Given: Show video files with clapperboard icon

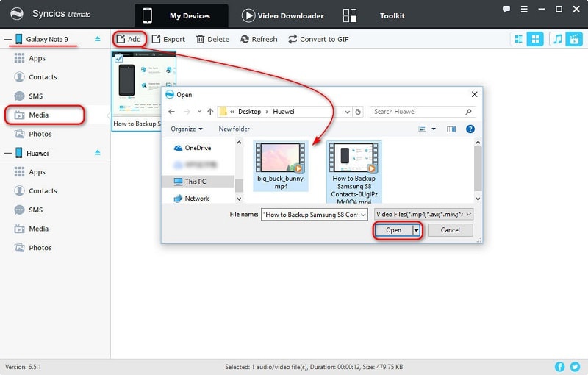Looking at the screenshot, I should point(574,39).
